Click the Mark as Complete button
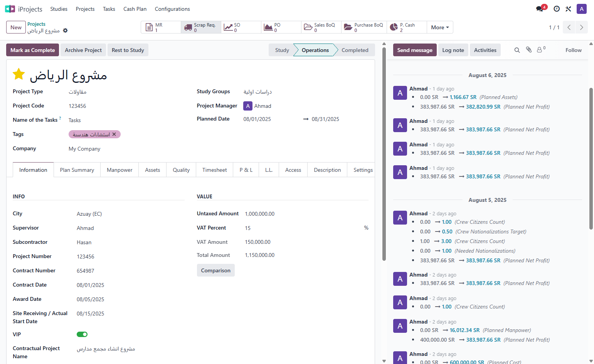The image size is (594, 364). click(x=32, y=50)
